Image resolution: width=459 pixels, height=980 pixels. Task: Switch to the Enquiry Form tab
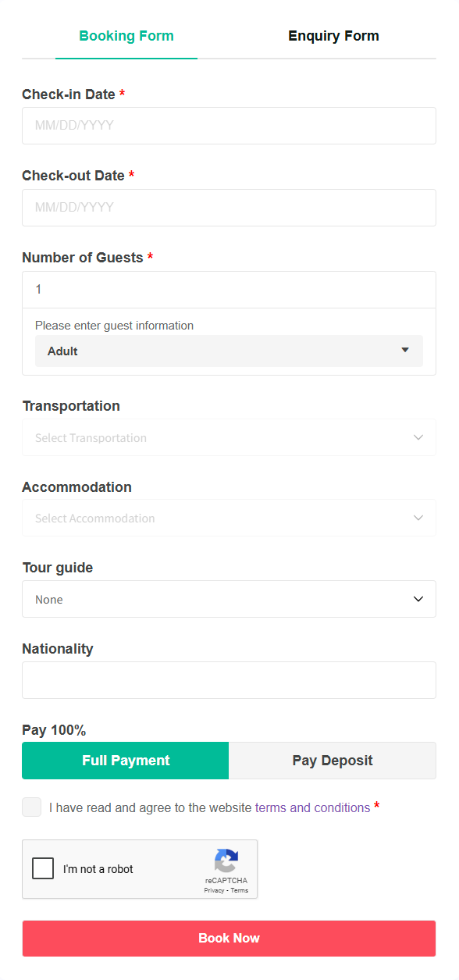coord(333,36)
